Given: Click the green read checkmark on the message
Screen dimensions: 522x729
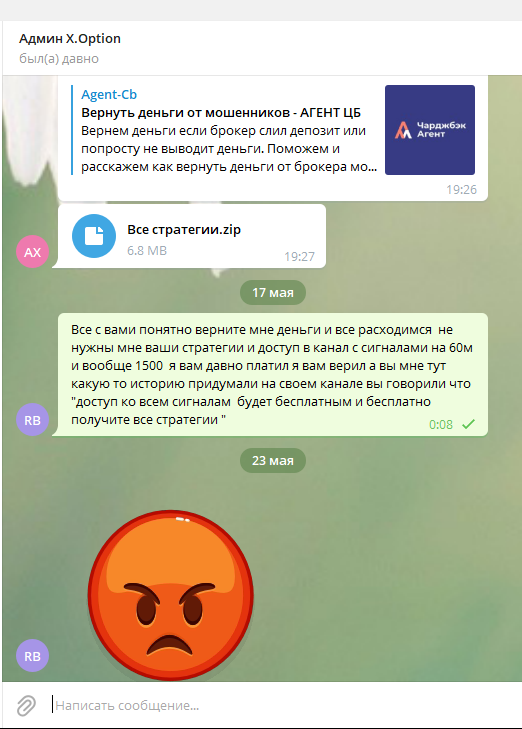Looking at the screenshot, I should coord(469,424).
